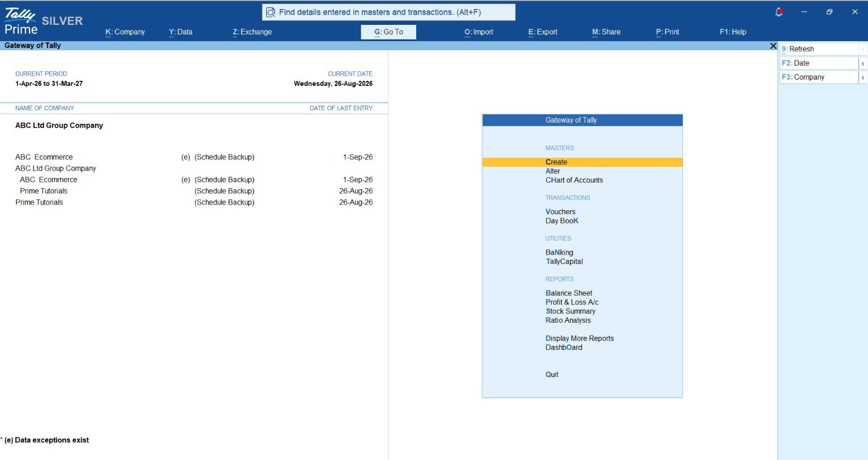Open F1: Help menu
The width and height of the screenshot is (868, 460).
733,32
